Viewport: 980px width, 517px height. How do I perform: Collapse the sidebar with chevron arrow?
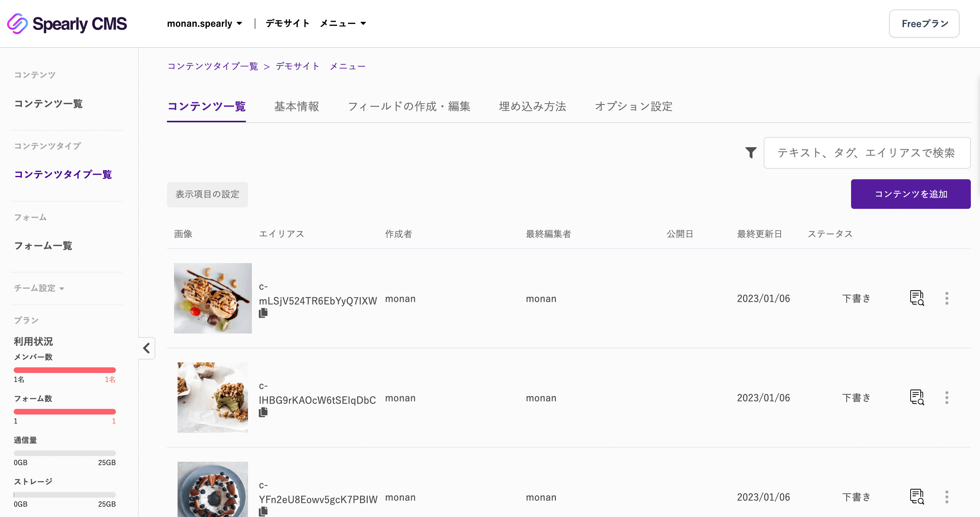coord(147,348)
